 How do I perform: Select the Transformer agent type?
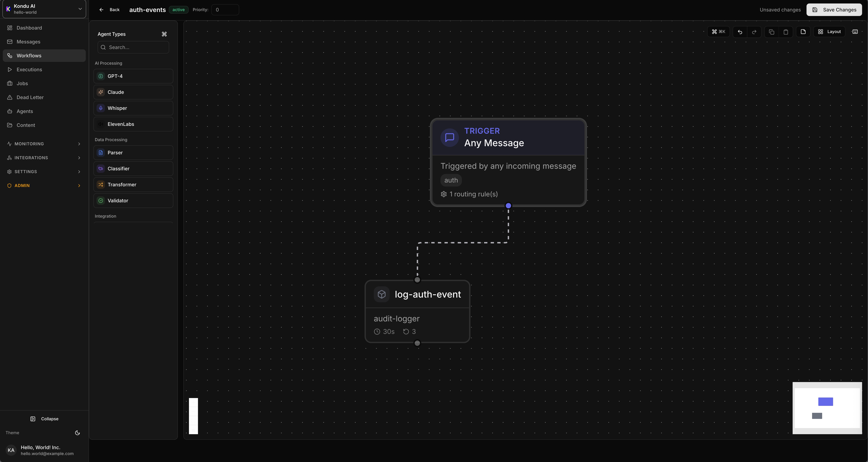coord(133,184)
